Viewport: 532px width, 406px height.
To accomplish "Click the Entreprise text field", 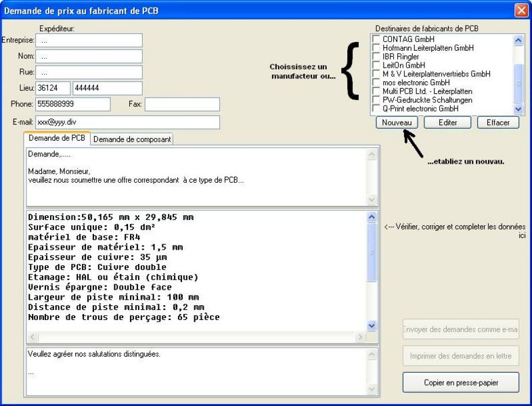I will pyautogui.click(x=89, y=41).
